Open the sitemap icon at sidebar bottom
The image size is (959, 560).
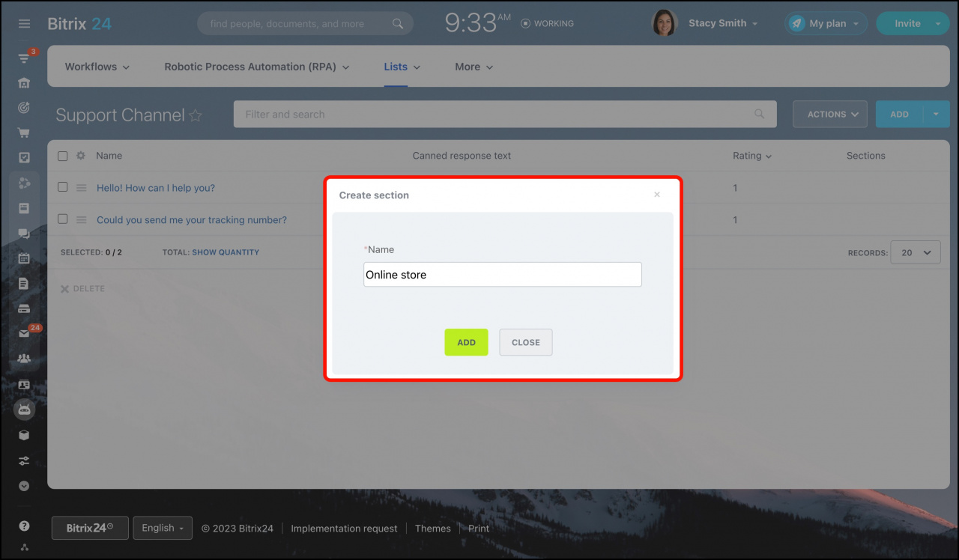(24, 547)
